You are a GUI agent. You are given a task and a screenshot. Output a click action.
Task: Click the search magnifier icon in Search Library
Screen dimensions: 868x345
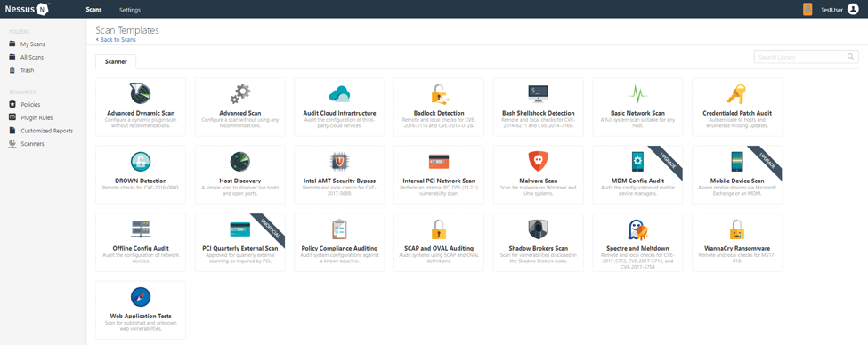[x=850, y=57]
